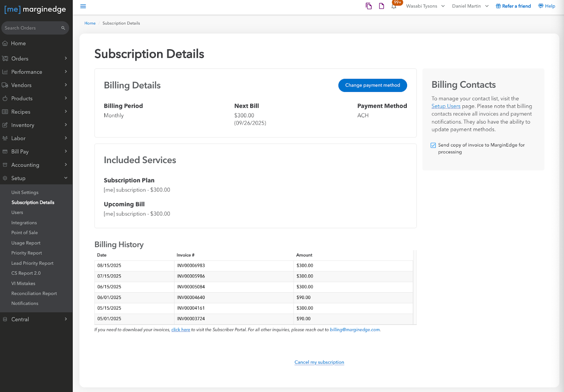Open Integrations in Setup submenu
564x392 pixels.
[24, 223]
